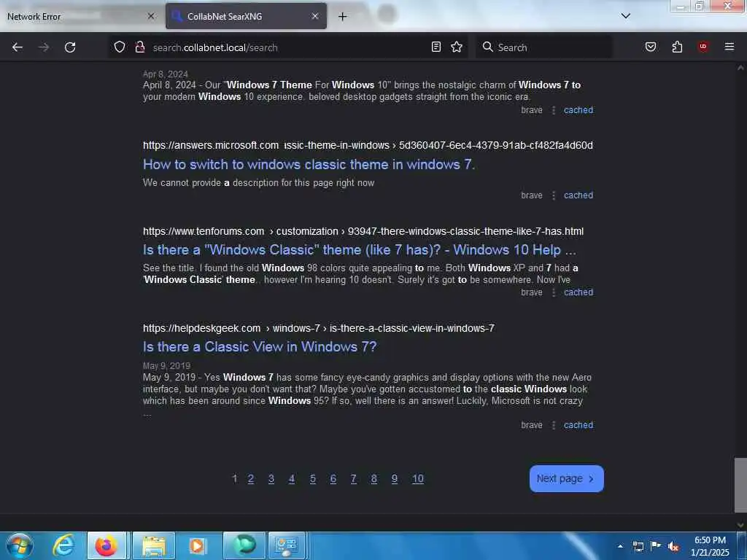This screenshot has width=747, height=560.
Task: Click the vertical scrollbar thumb
Action: pyautogui.click(x=740, y=485)
